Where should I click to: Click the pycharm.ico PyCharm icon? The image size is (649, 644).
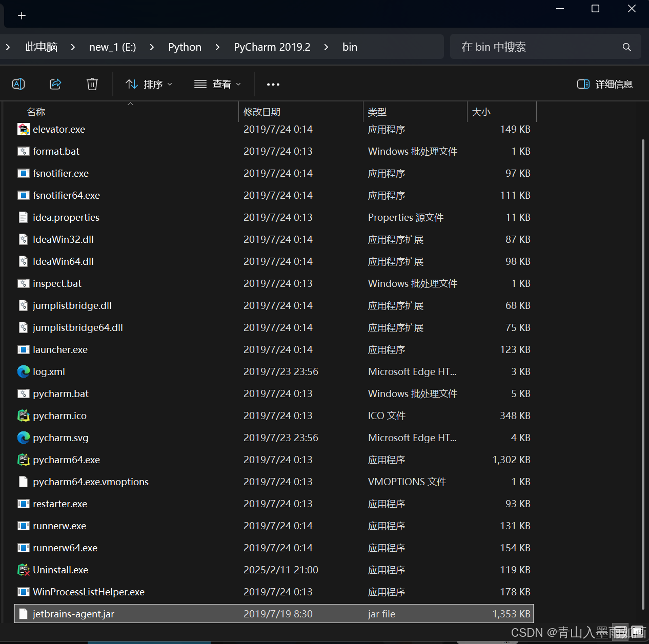[24, 416]
